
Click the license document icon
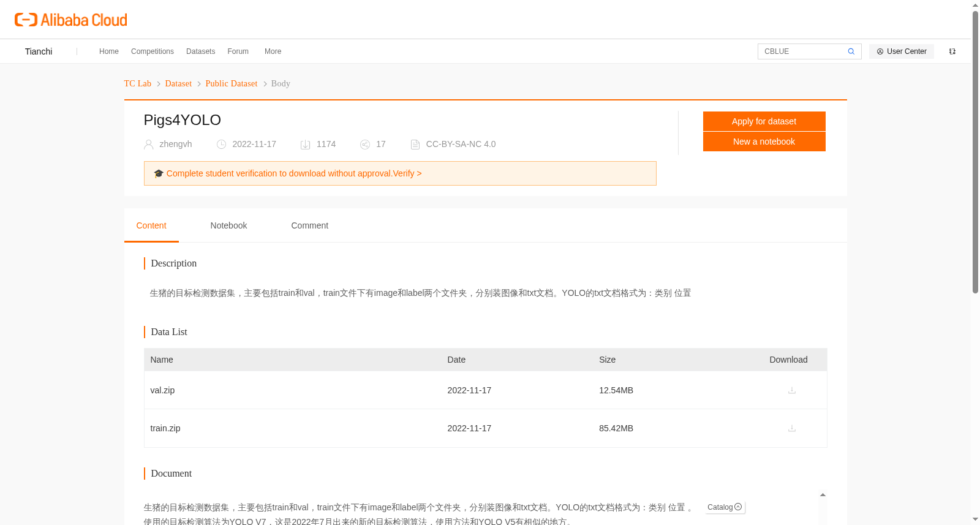[415, 145]
